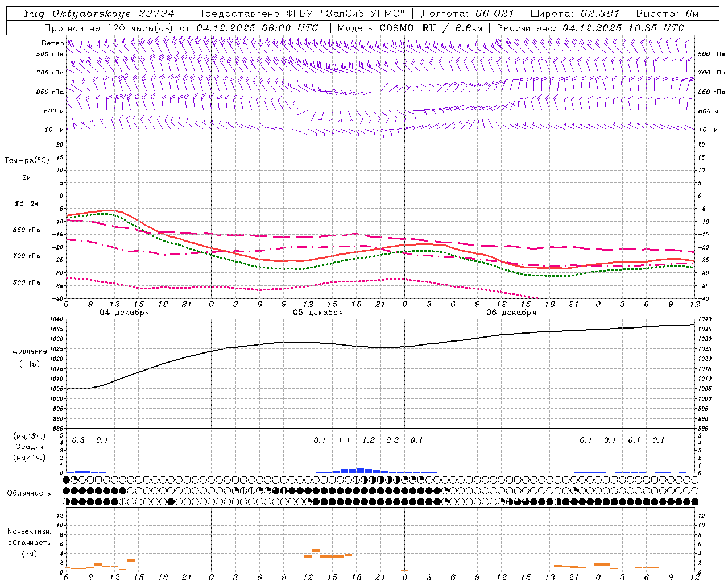Click the Давление pressure panel title
728x582 pixels.
click(29, 351)
